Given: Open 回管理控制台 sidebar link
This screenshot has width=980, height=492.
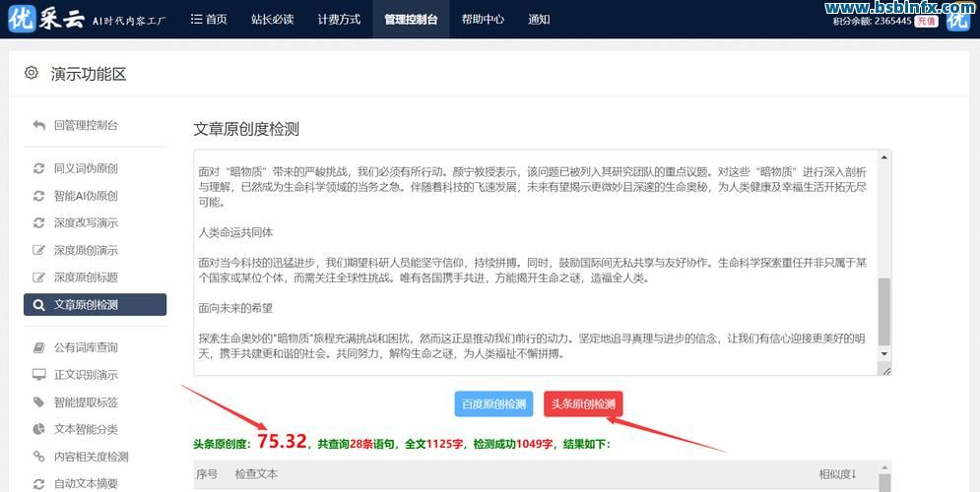Looking at the screenshot, I should click(x=86, y=126).
